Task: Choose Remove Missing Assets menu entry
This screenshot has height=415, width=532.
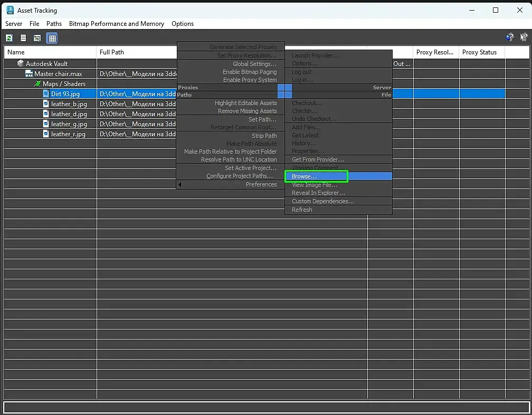Action: pos(230,111)
